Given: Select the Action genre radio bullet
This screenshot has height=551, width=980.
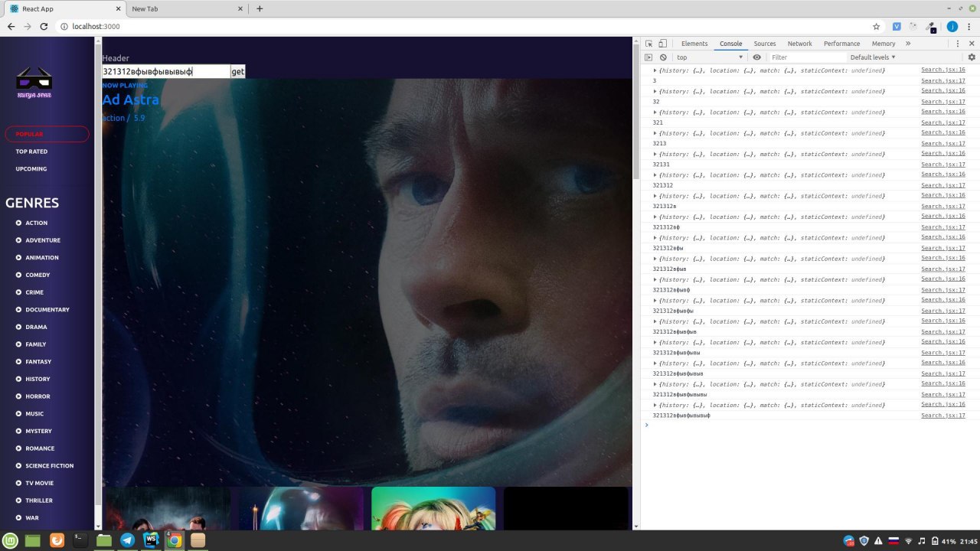Looking at the screenshot, I should coord(18,223).
